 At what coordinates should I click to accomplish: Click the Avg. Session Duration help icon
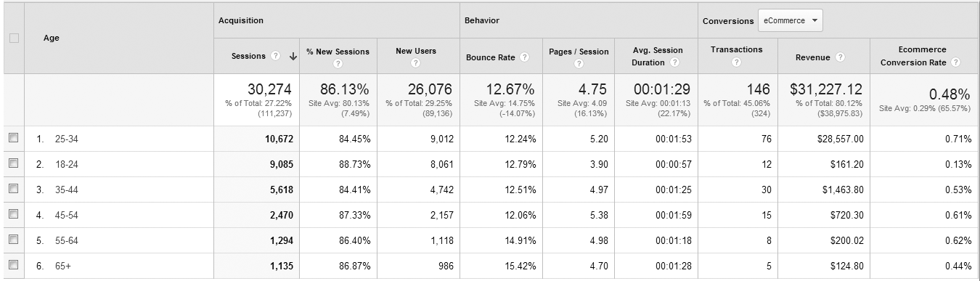click(x=674, y=62)
